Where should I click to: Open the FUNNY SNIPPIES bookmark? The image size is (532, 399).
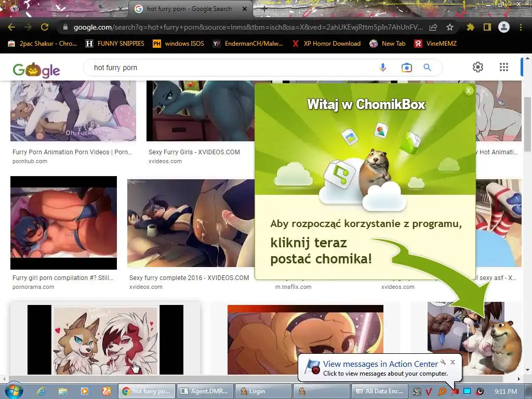[115, 44]
